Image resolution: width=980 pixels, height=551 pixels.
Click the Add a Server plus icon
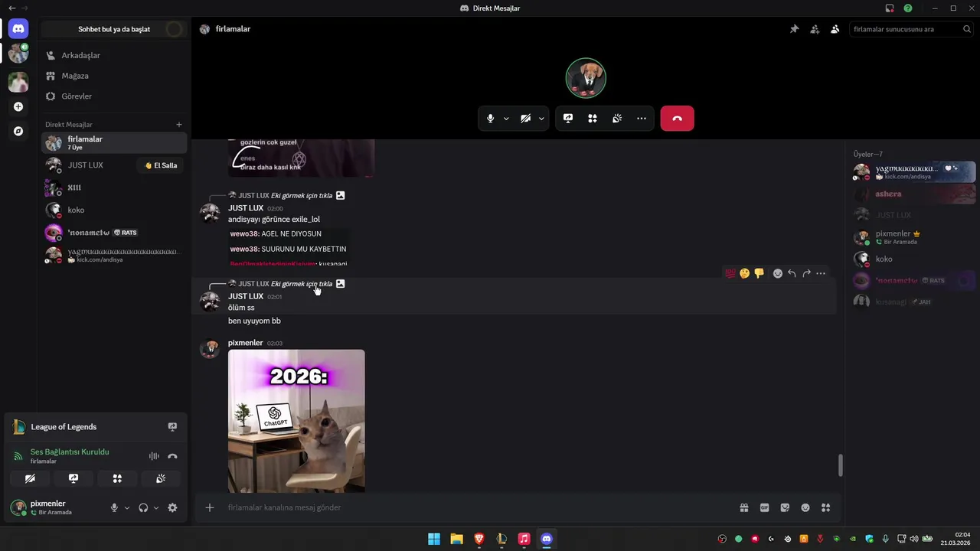point(18,106)
